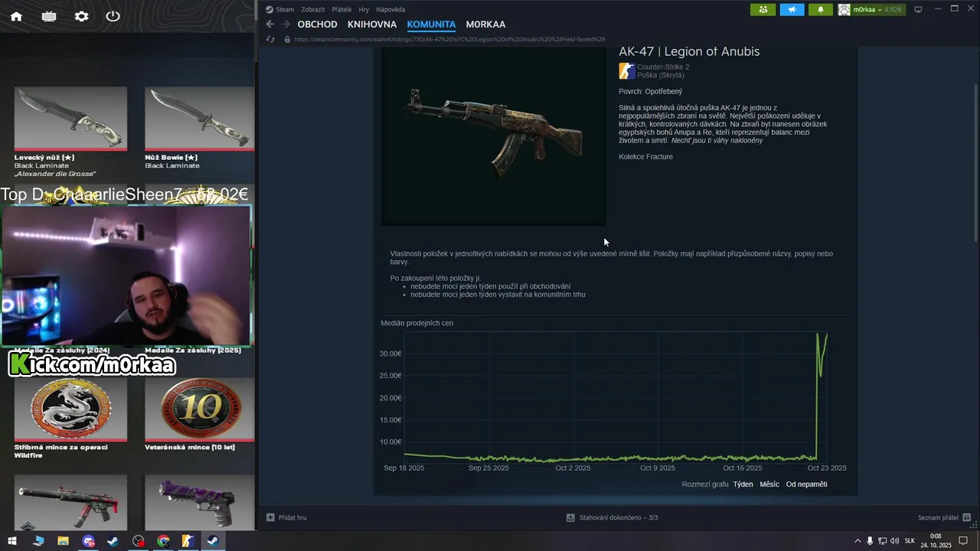
Task: Click the steamcommunity URL address bar
Action: [x=450, y=39]
